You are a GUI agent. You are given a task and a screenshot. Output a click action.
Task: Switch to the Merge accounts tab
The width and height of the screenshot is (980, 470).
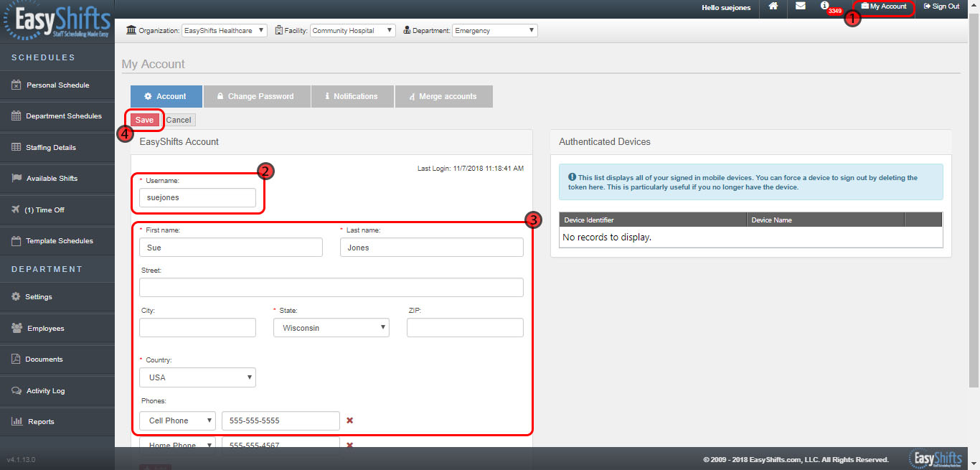tap(444, 96)
